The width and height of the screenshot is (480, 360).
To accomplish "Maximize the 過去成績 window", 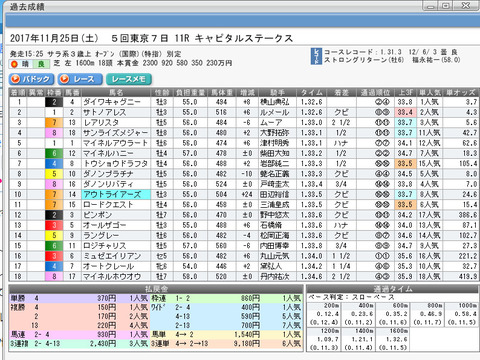I will coord(446,6).
